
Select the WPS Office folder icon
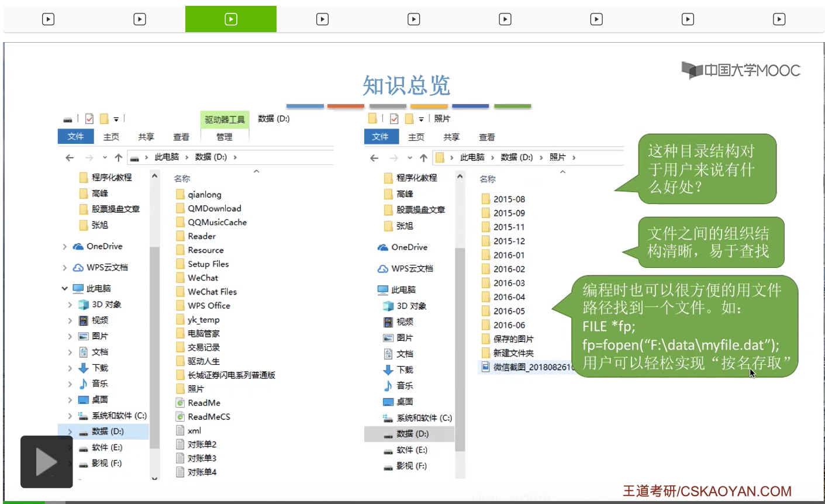(x=180, y=305)
